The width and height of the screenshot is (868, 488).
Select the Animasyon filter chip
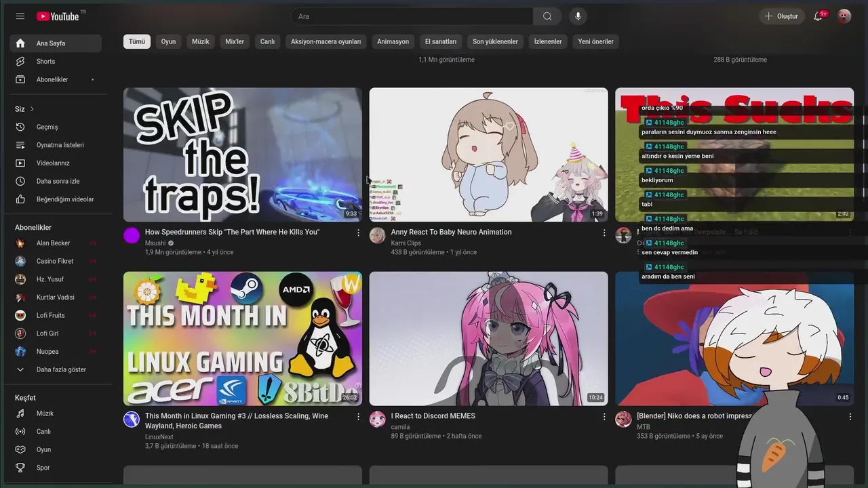[393, 41]
